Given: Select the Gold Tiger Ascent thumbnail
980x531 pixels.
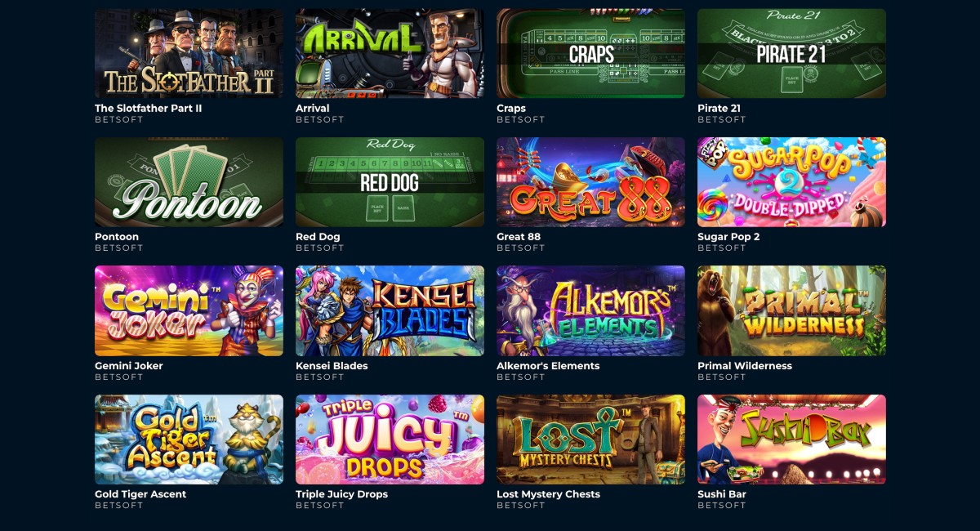Looking at the screenshot, I should click(x=189, y=440).
